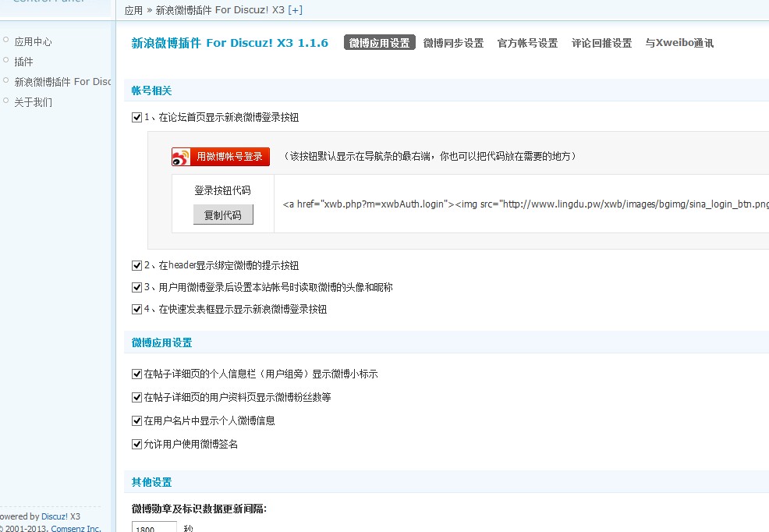769x532 pixels.
Task: Open 插件 in the sidebar
Action: coord(23,62)
